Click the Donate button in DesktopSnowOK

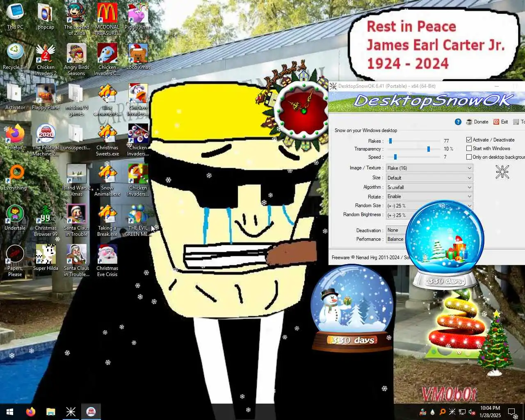coord(477,122)
